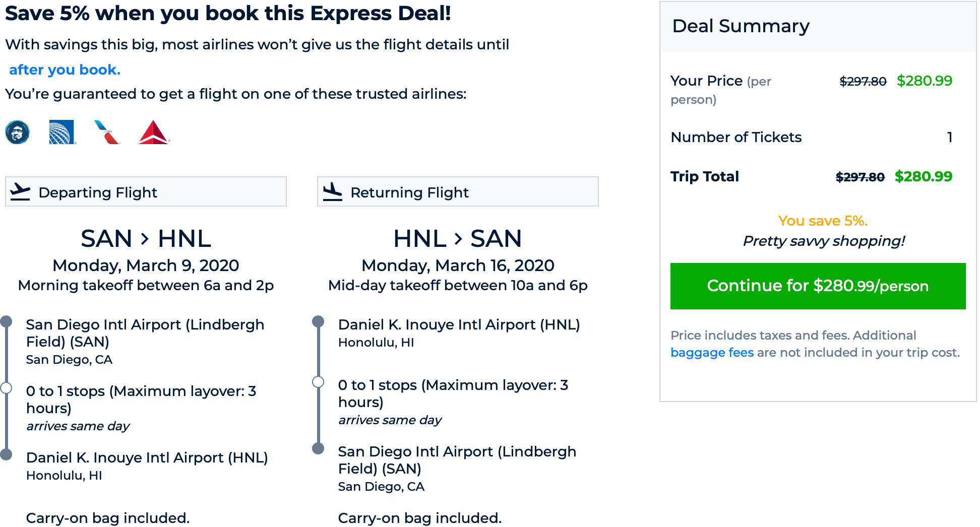Select the Departing Flight header
The height and width of the screenshot is (527, 980).
point(146,192)
